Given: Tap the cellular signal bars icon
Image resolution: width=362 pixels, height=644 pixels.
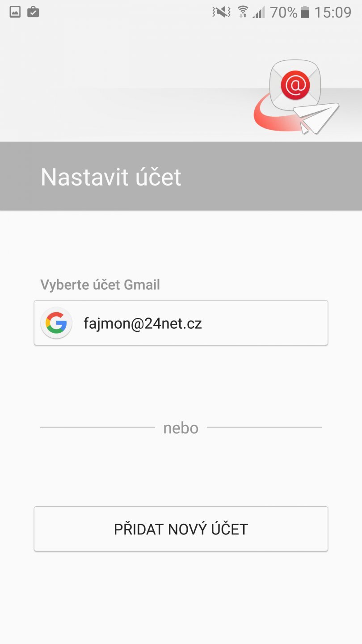Looking at the screenshot, I should tap(259, 12).
